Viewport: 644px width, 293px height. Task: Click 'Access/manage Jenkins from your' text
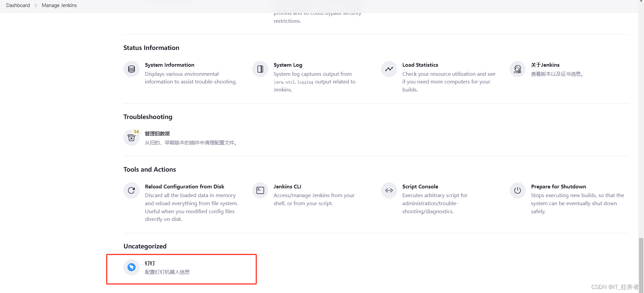(314, 195)
